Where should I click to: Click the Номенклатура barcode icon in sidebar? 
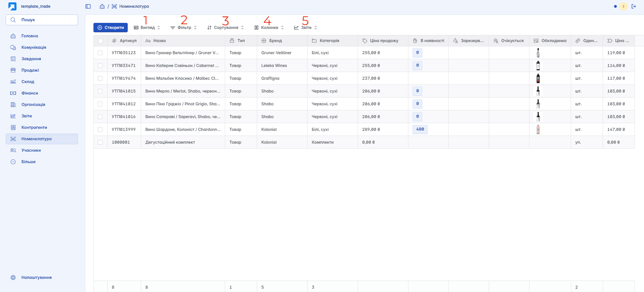pyautogui.click(x=13, y=139)
